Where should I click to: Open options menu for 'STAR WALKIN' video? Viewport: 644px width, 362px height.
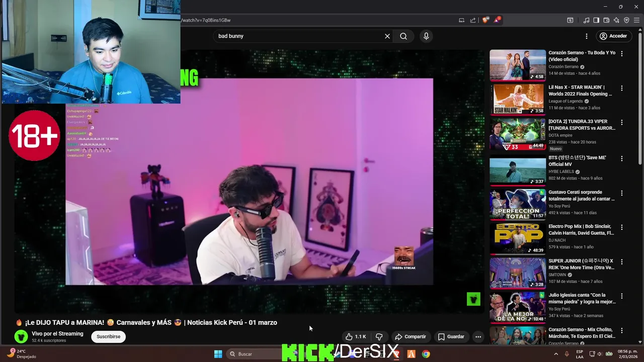coord(622,88)
